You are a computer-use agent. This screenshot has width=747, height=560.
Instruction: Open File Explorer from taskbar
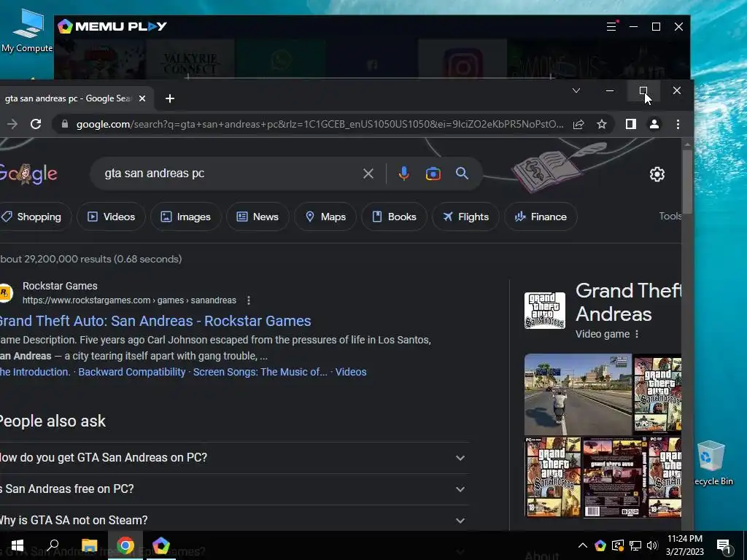click(89, 545)
